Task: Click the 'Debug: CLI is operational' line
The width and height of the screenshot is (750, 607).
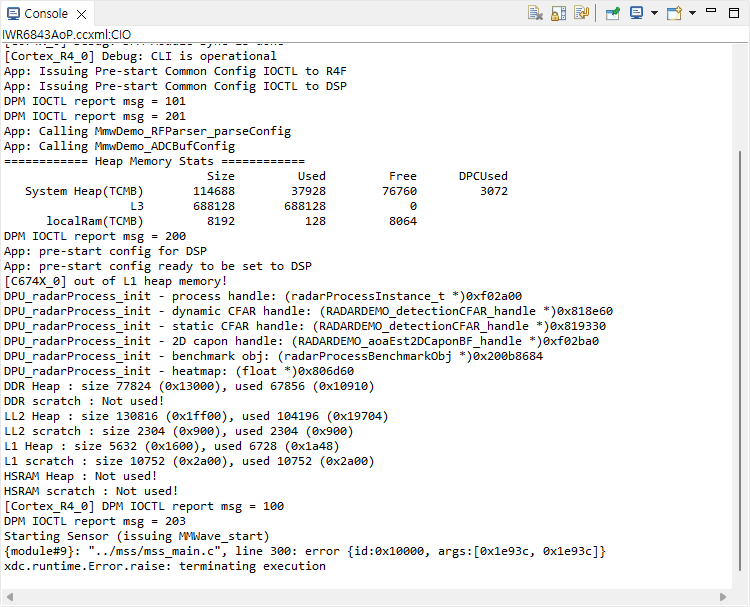Action: coord(140,56)
